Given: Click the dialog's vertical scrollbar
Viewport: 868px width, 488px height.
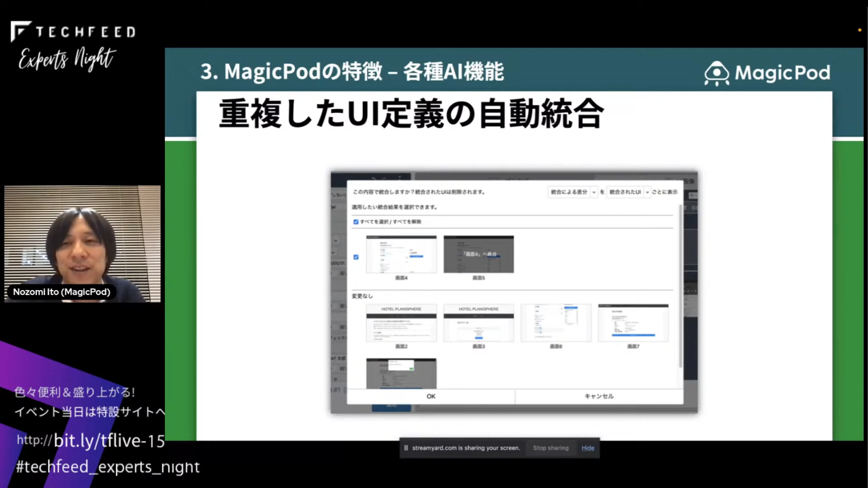Looking at the screenshot, I should (681, 285).
